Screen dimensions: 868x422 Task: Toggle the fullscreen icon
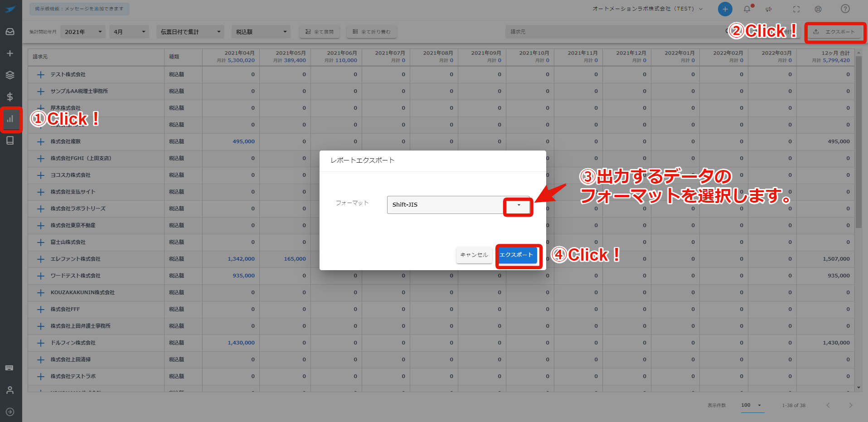796,9
